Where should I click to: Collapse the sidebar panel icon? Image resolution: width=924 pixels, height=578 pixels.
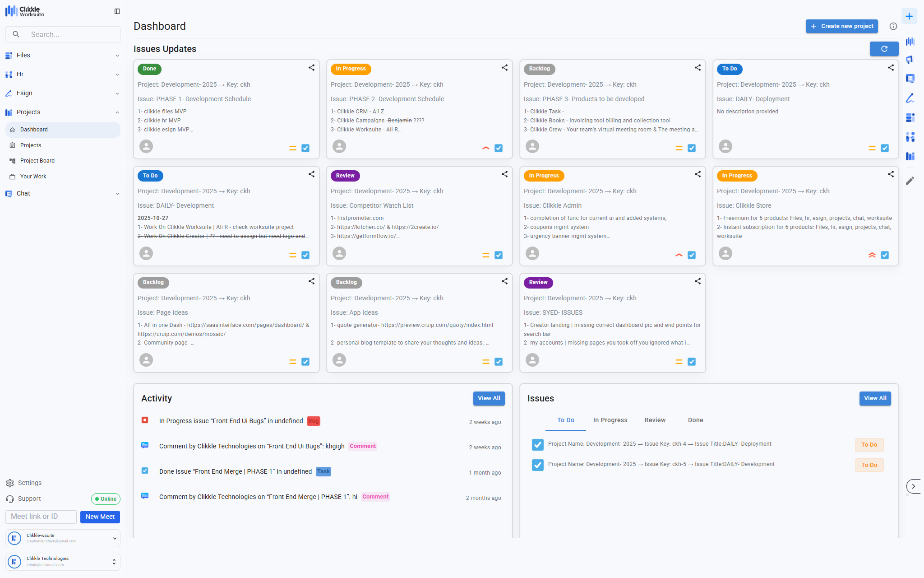click(x=117, y=11)
